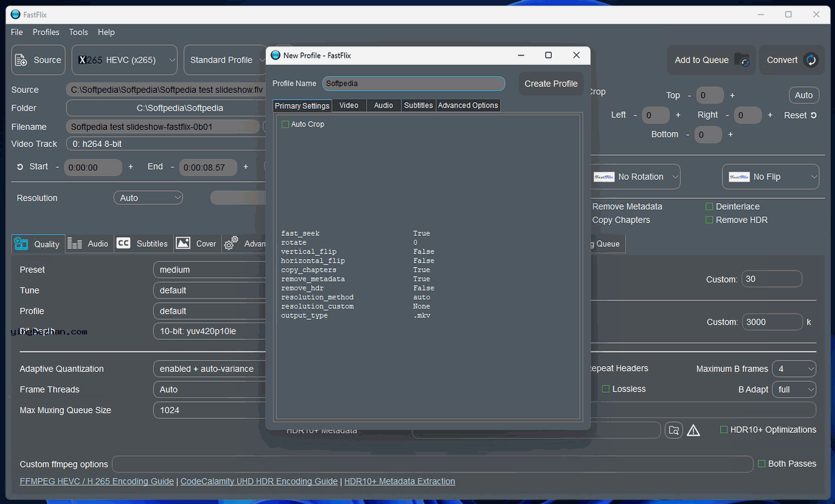Screen dimensions: 835x504
Task: Open the Maximum B frames dropdown
Action: tap(794, 369)
